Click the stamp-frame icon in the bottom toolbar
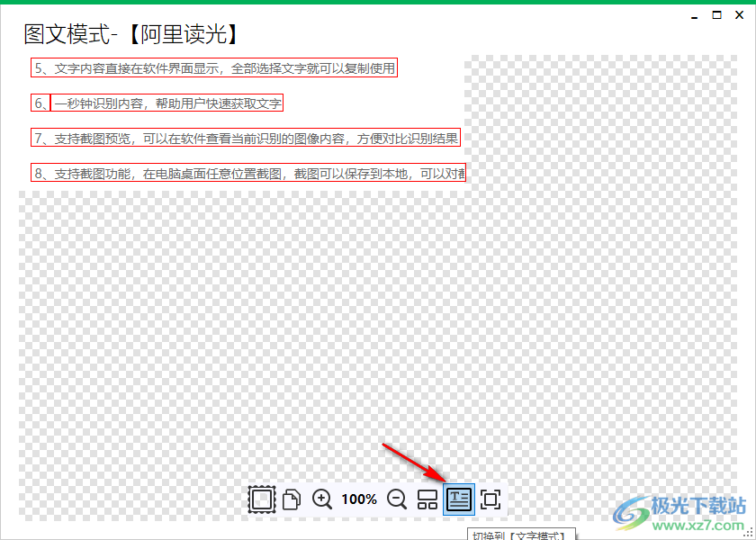 pyautogui.click(x=262, y=499)
